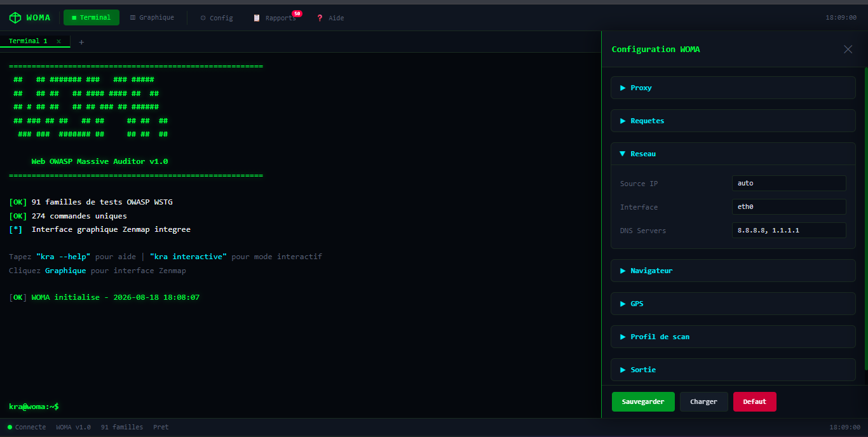Click the Charger button
This screenshot has height=437, width=868.
[704, 401]
